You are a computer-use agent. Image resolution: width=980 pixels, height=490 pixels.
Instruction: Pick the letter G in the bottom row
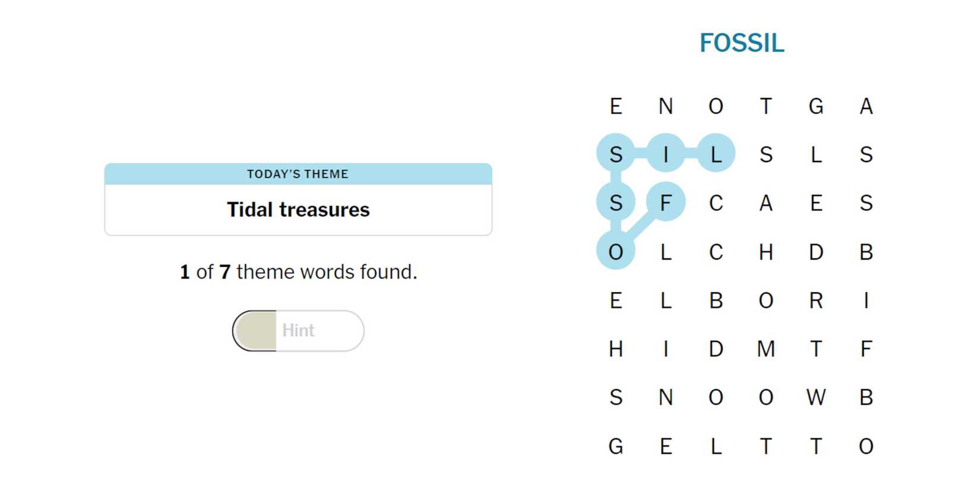click(616, 446)
